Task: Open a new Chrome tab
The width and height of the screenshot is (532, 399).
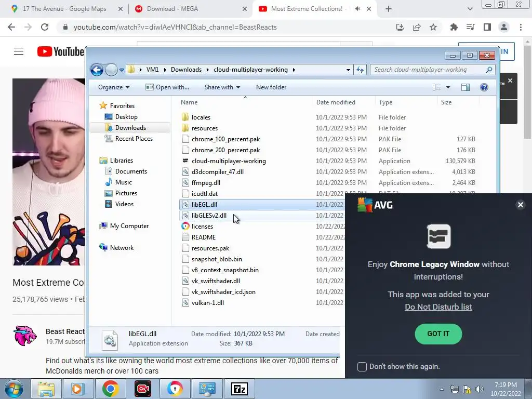Action: click(389, 9)
